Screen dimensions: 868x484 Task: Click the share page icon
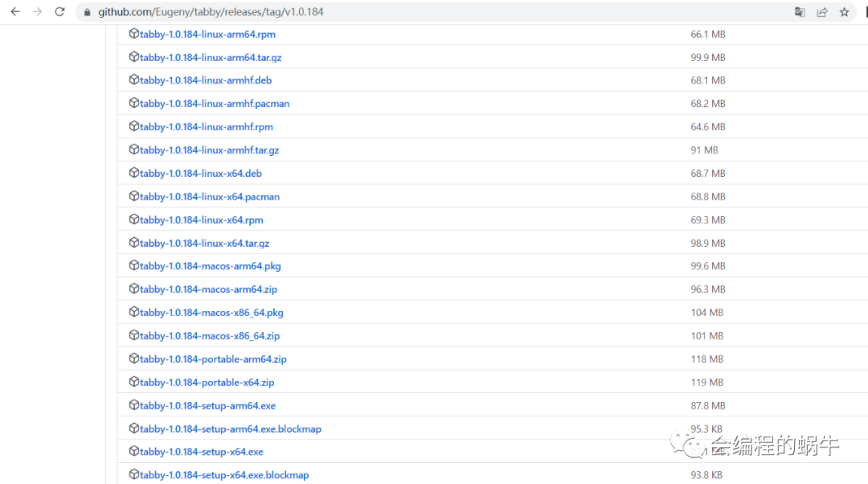pyautogui.click(x=822, y=11)
